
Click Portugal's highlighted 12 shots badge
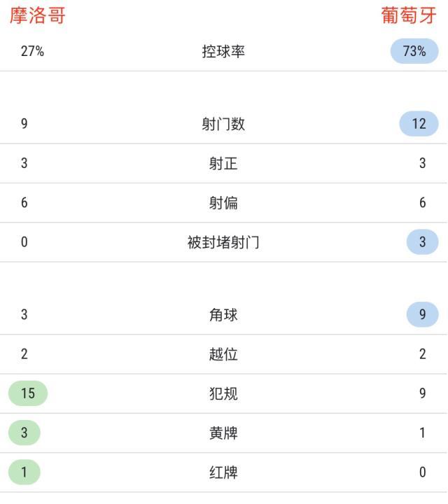click(419, 124)
